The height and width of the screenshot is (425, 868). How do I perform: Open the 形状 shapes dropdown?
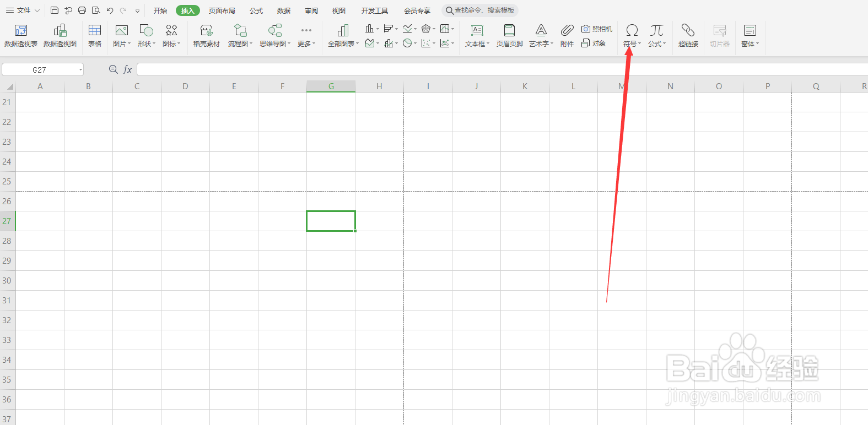(x=147, y=36)
